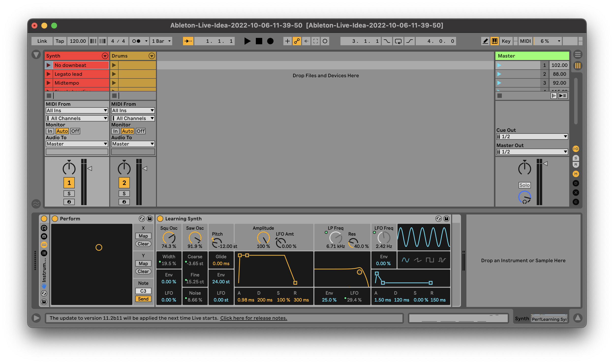Expand the quantization '1 Bar' dropdown
614x364 pixels.
tap(161, 41)
